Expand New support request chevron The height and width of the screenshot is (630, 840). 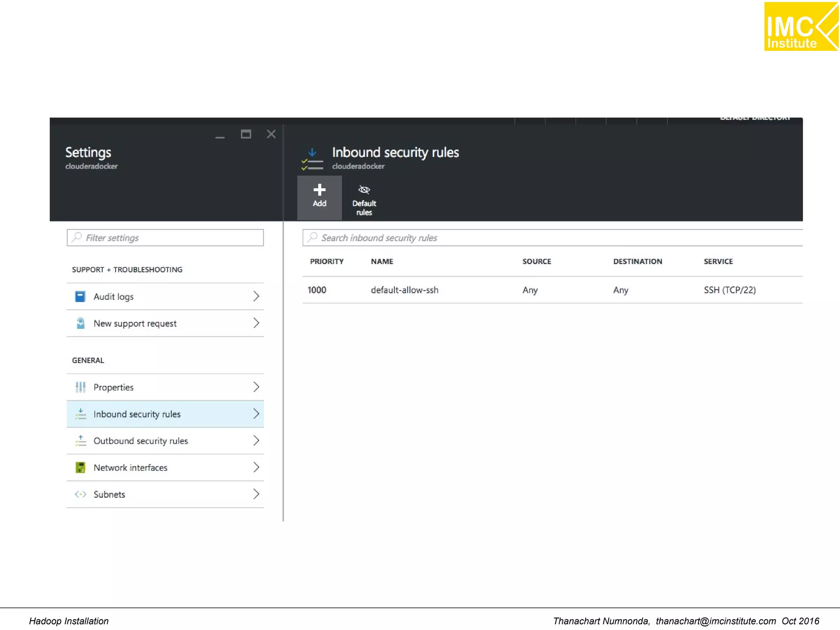[x=256, y=323]
